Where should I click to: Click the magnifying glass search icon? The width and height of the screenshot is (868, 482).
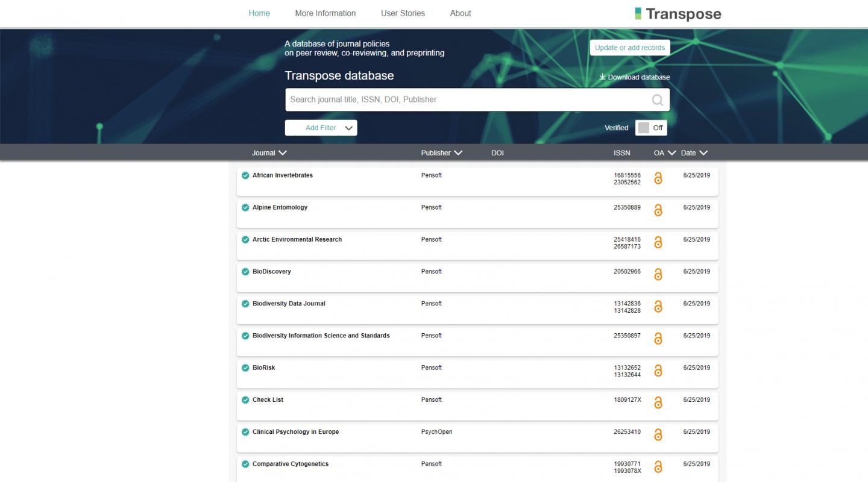pos(657,99)
